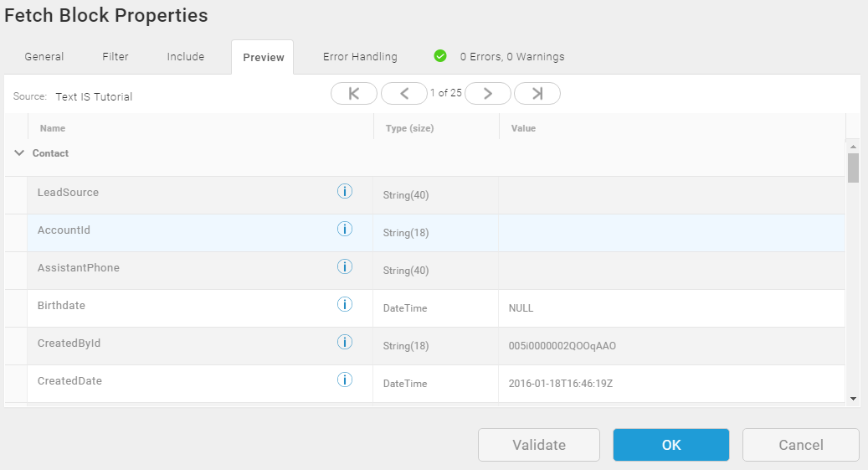Click the '0 Errors, 0 Warnings' status text

tap(512, 56)
